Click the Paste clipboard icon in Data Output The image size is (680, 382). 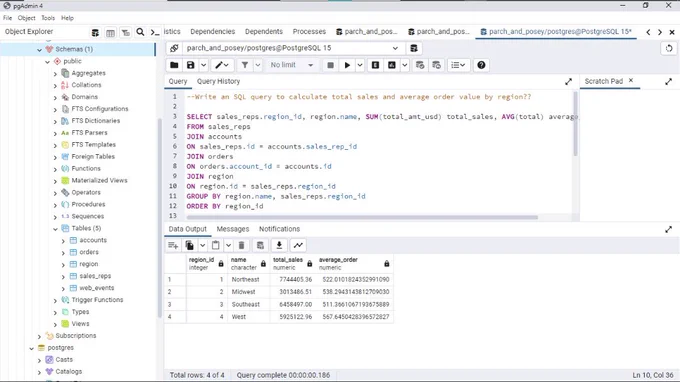[x=216, y=245]
